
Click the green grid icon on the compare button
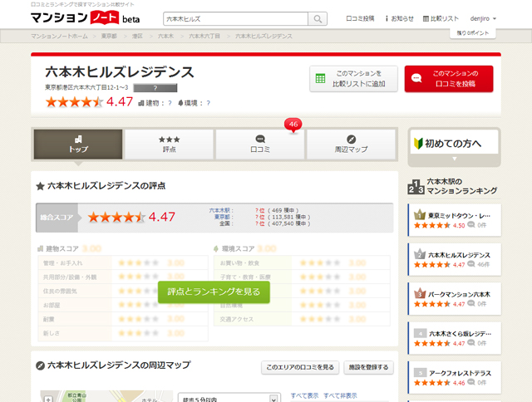point(320,78)
